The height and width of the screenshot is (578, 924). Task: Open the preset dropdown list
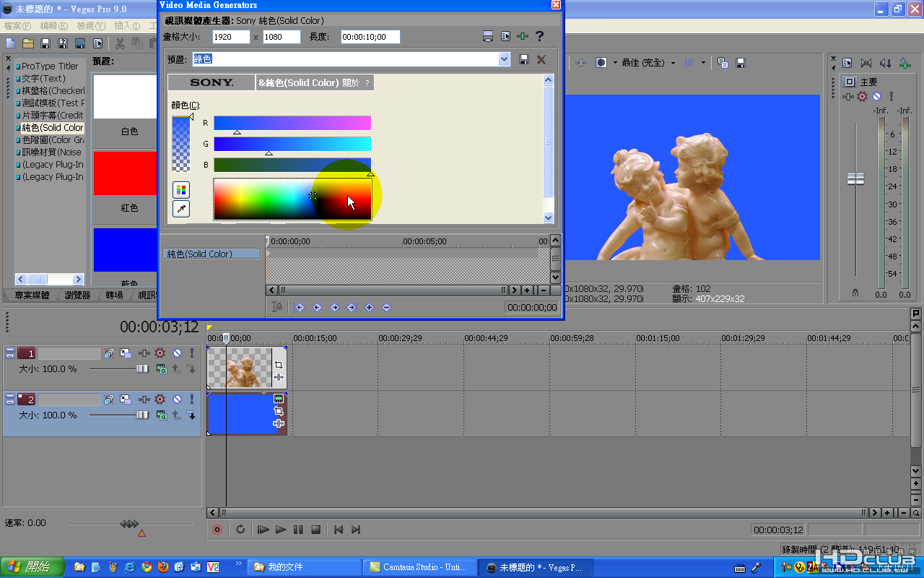504,59
